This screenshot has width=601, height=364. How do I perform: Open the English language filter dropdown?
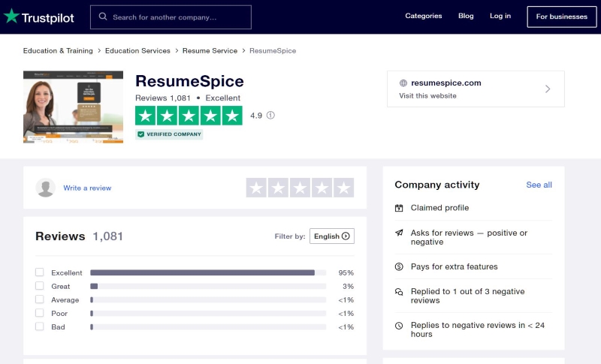pos(332,236)
